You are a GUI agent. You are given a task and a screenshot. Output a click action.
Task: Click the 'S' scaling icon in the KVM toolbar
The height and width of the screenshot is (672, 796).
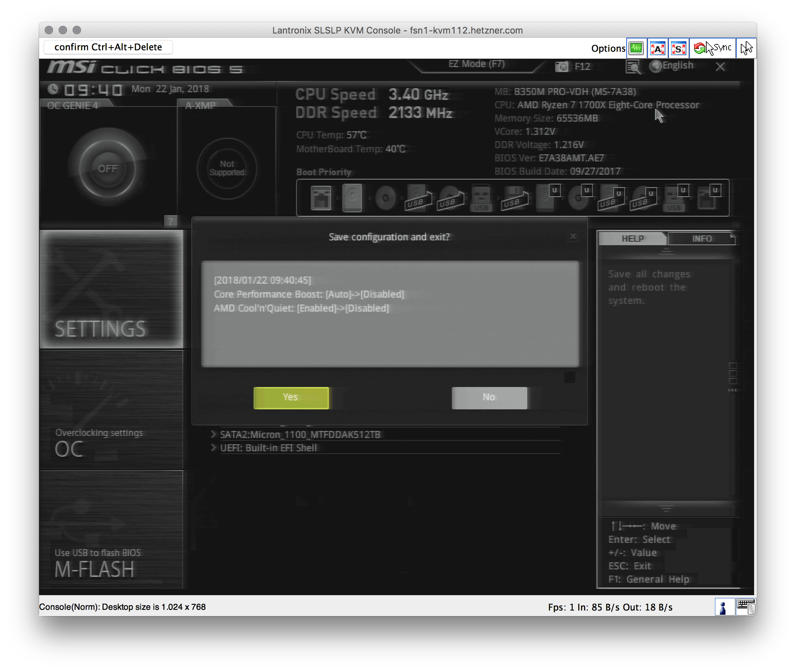pyautogui.click(x=679, y=48)
